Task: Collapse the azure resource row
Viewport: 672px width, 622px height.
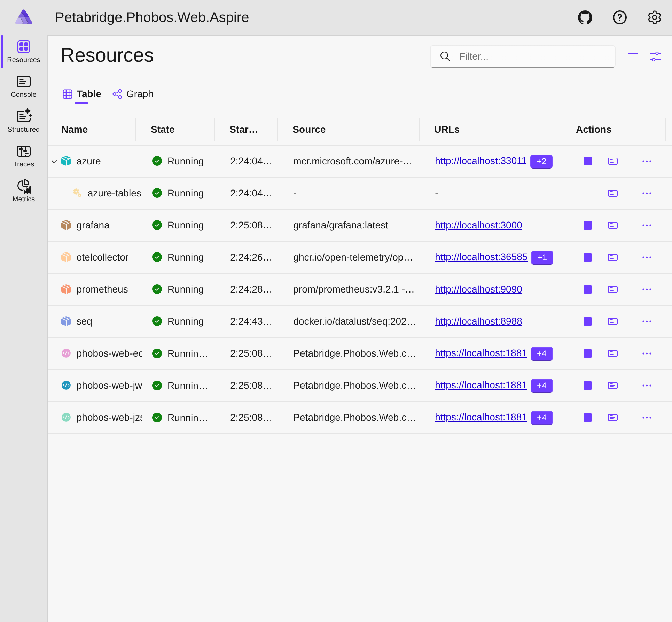Action: click(x=54, y=162)
